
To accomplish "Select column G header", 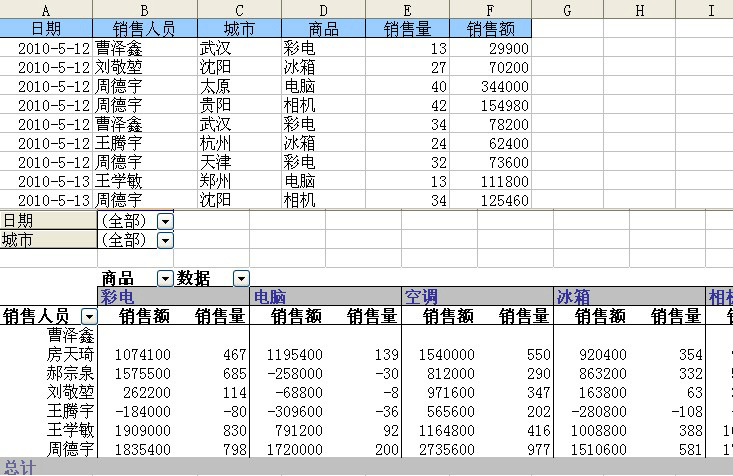I will 568,9.
